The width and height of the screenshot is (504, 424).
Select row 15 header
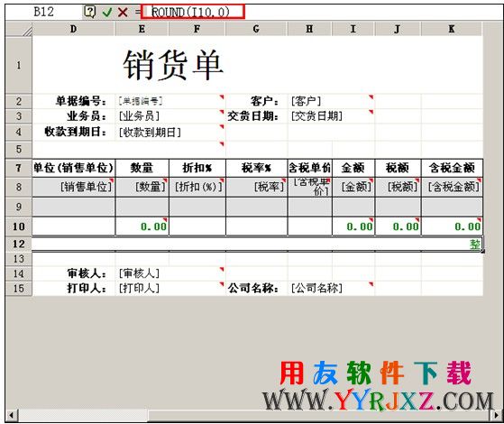[x=19, y=289]
